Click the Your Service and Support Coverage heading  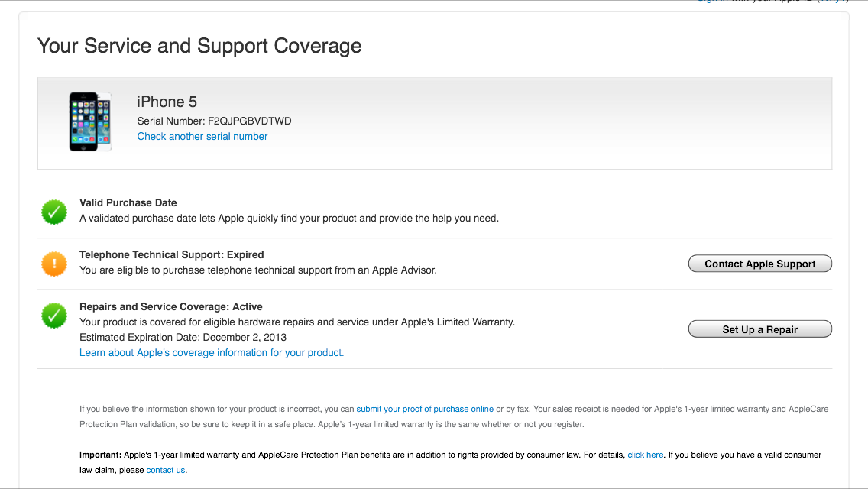199,46
